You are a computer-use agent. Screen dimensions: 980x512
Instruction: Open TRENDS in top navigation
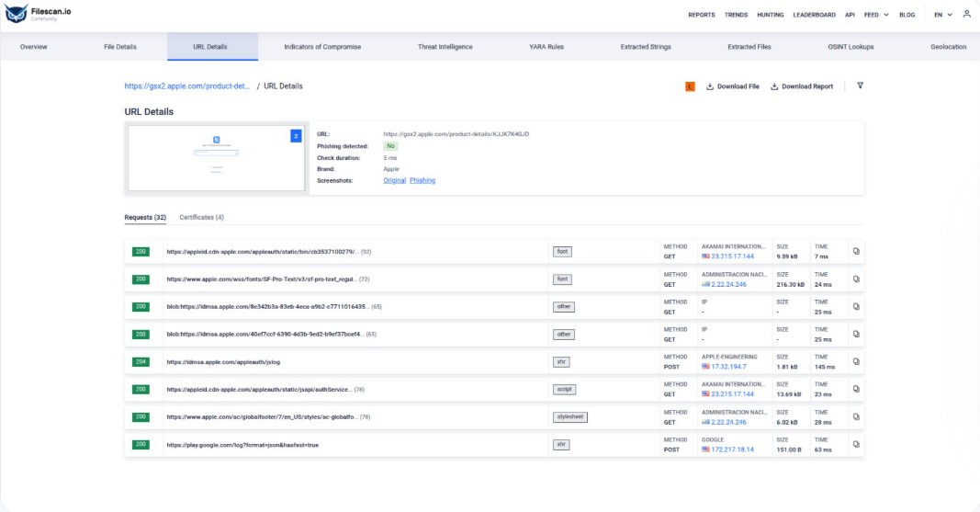[x=736, y=15]
